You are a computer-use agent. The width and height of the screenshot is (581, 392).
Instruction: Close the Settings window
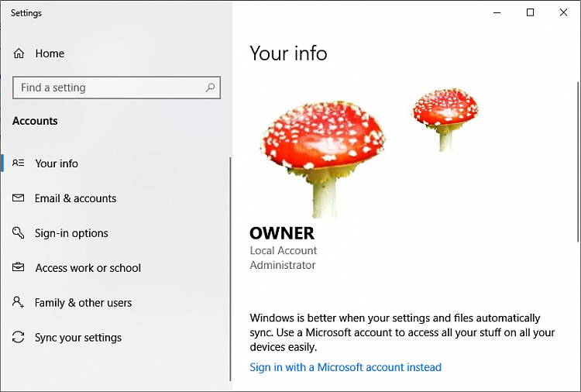pyautogui.click(x=563, y=12)
